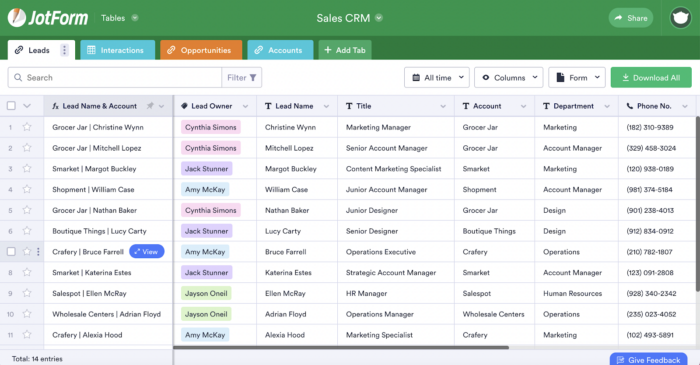Image resolution: width=700 pixels, height=365 pixels.
Task: Click the View button on Bruce Farrell row
Action: tap(146, 252)
